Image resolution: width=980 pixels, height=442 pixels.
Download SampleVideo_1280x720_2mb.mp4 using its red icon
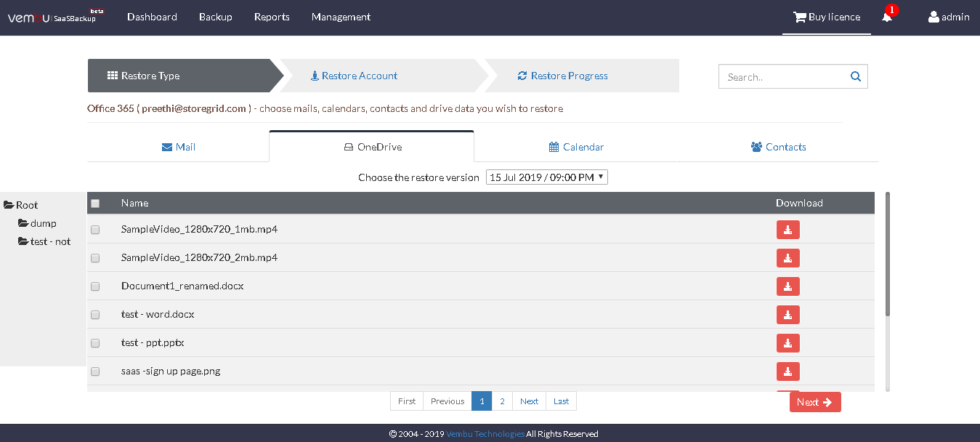[x=788, y=258]
